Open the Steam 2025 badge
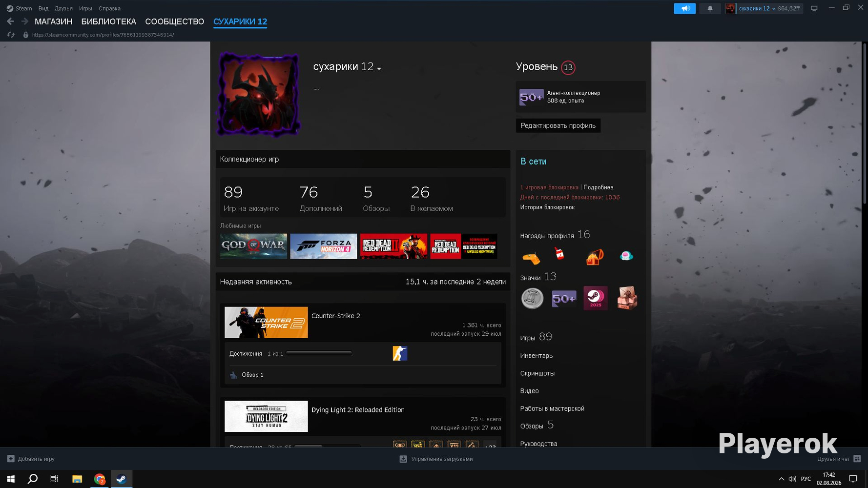 coord(596,298)
